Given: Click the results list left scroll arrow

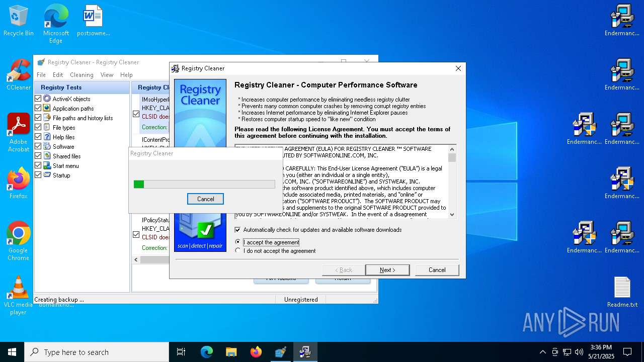Looking at the screenshot, I should (136, 260).
